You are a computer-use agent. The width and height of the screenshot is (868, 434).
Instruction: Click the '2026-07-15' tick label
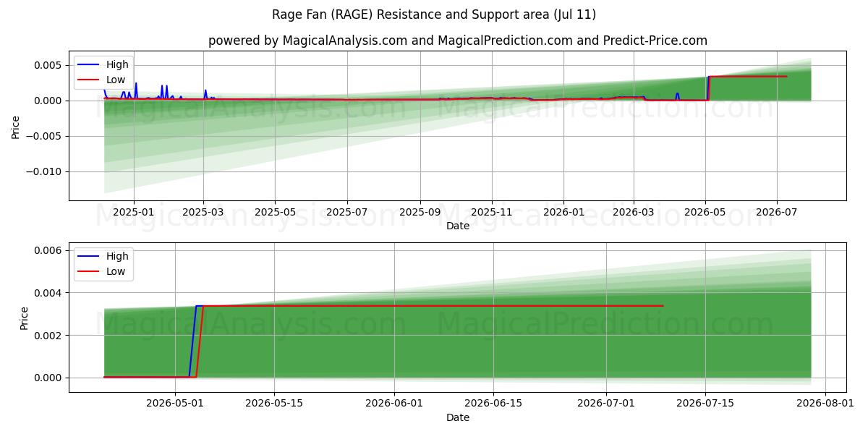coord(705,404)
